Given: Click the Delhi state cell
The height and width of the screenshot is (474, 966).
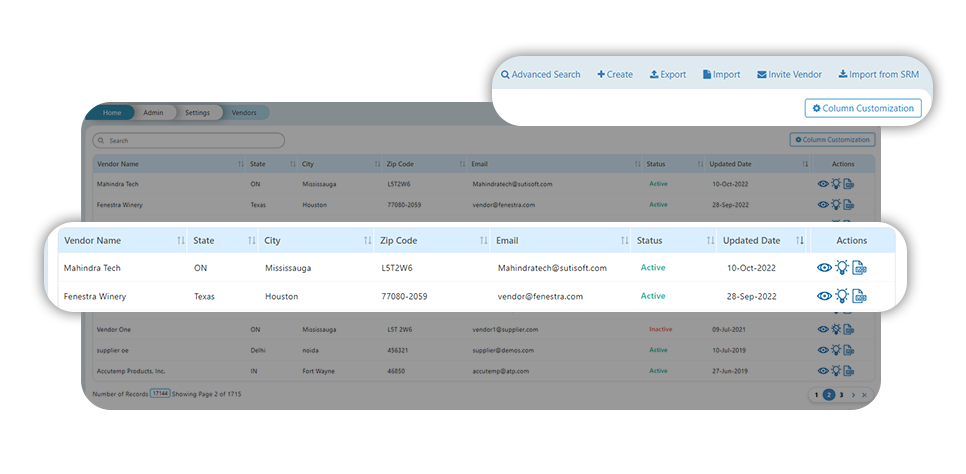Looking at the screenshot, I should 258,350.
